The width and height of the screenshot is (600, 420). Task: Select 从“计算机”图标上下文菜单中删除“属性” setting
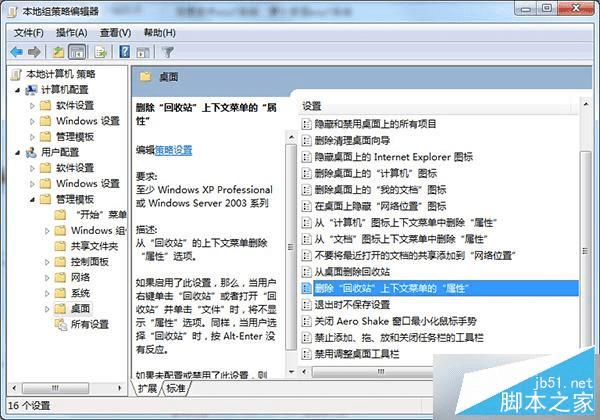406,223
